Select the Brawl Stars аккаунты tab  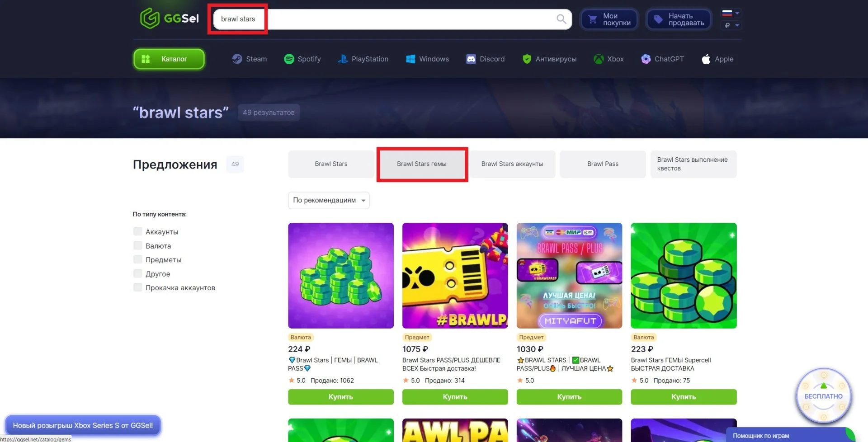(x=512, y=164)
